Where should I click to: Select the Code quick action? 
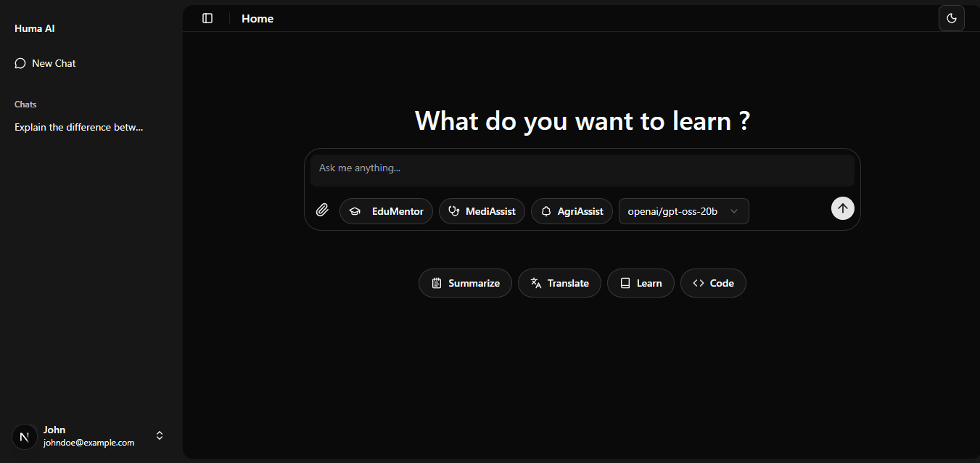point(713,283)
